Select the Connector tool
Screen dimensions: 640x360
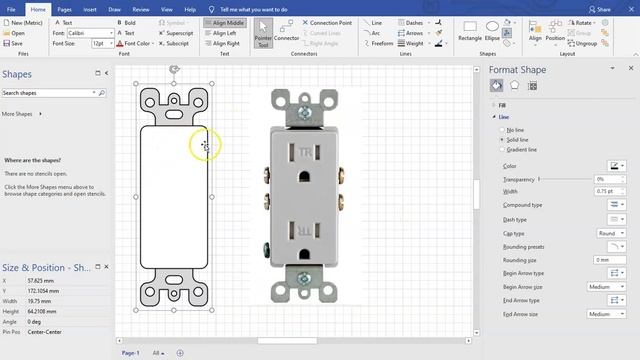click(286, 31)
